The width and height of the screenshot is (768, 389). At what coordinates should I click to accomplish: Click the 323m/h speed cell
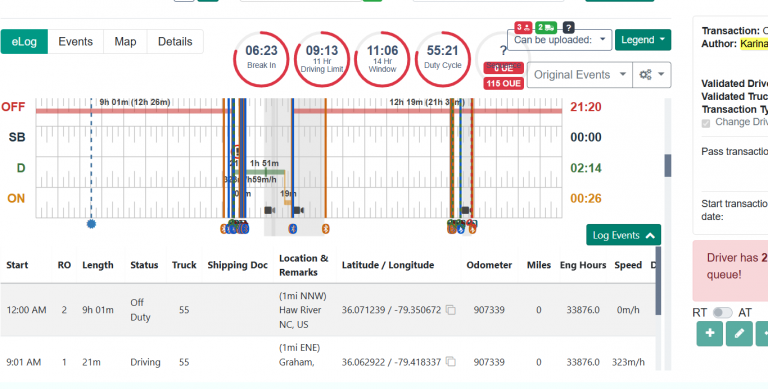point(628,362)
